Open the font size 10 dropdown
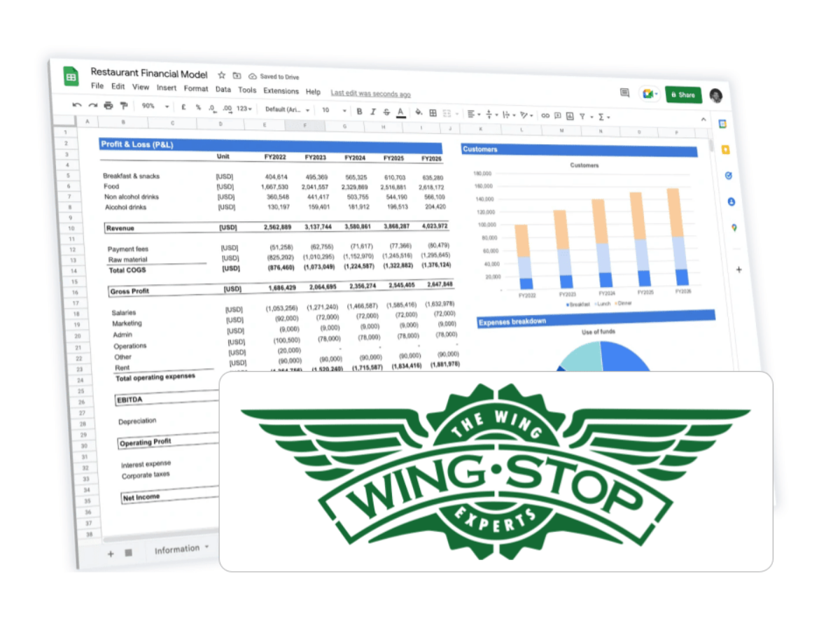This screenshot has width=840, height=630. click(334, 111)
